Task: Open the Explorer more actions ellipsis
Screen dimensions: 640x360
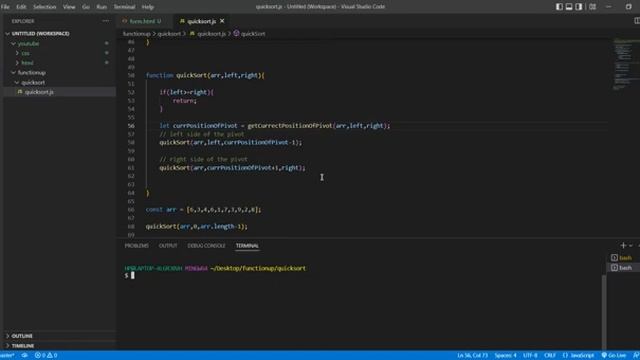Action: click(x=106, y=21)
